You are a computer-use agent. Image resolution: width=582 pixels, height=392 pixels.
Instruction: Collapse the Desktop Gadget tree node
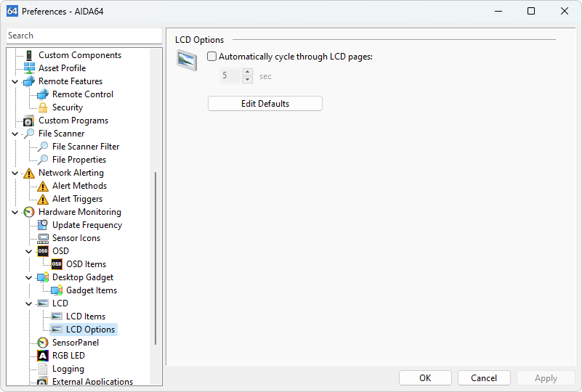[x=29, y=277]
